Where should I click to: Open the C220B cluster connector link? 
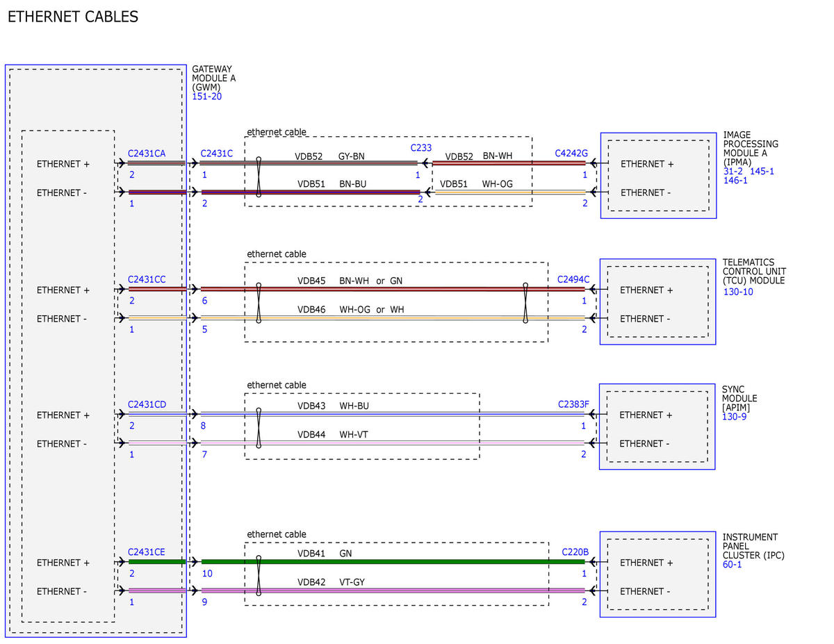click(575, 552)
